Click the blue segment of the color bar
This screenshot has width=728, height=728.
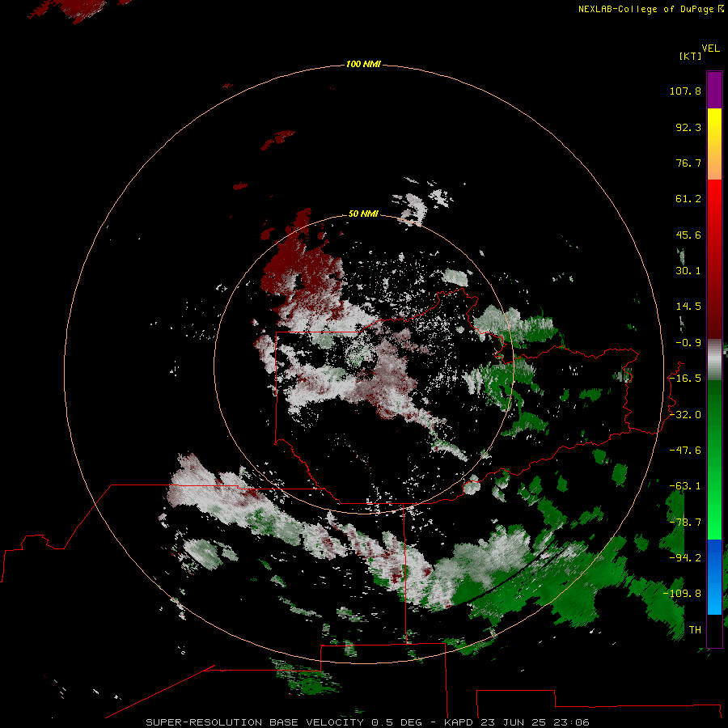(x=714, y=577)
